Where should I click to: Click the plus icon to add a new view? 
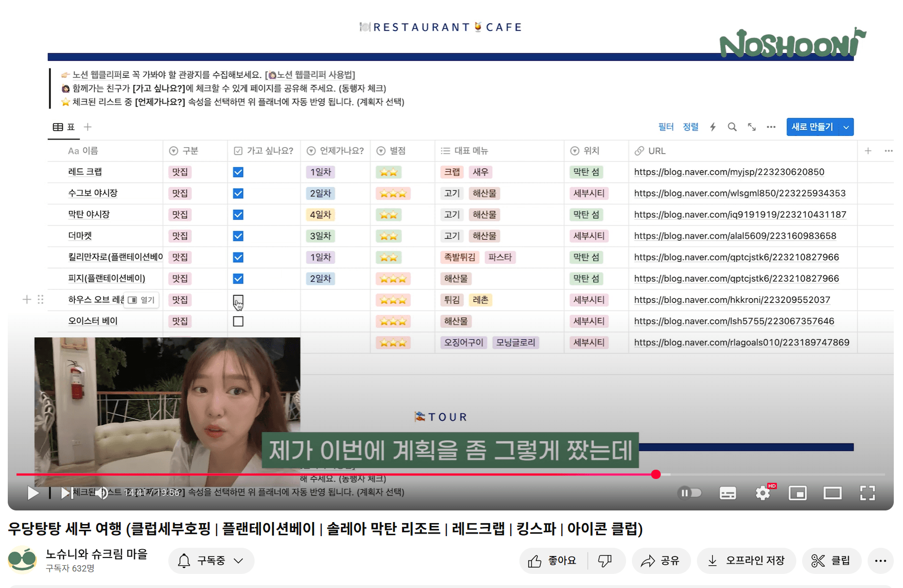pyautogui.click(x=88, y=127)
